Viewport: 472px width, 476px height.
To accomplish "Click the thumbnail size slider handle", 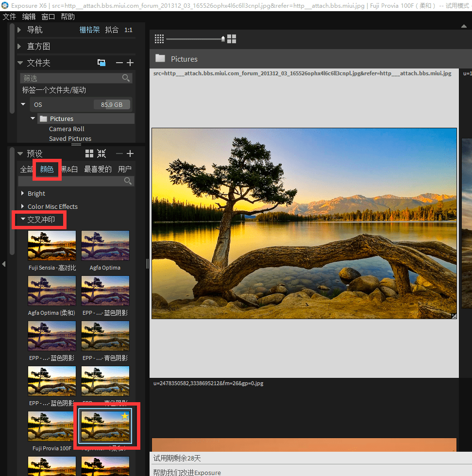I will coord(223,38).
